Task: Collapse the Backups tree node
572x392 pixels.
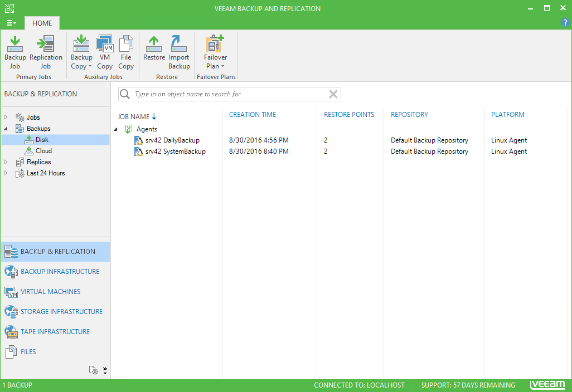Action: coord(6,129)
